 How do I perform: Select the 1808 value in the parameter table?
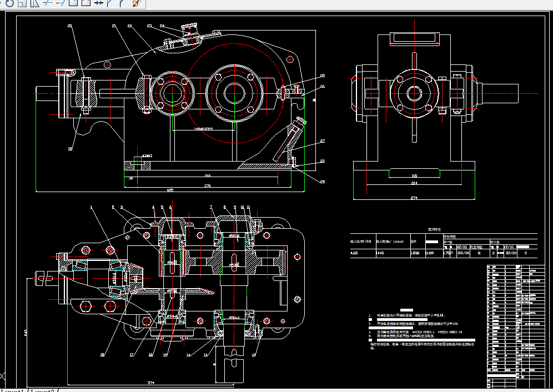415,253
